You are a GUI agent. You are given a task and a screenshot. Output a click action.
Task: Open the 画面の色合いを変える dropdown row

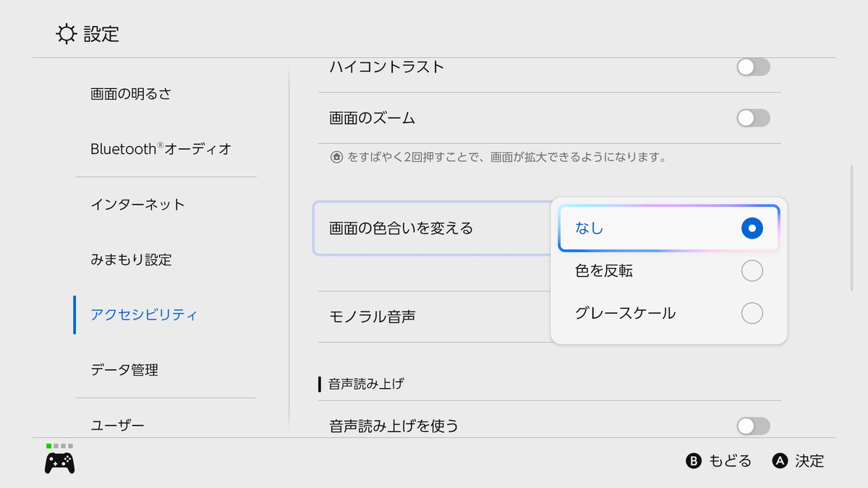coord(431,229)
